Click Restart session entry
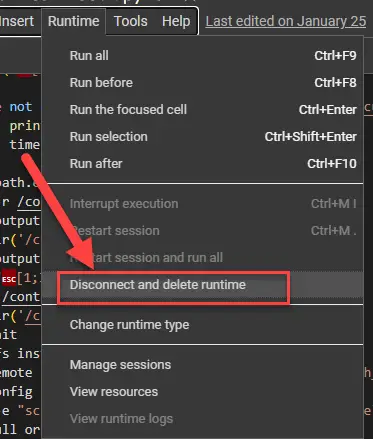This screenshot has height=439, width=373. (x=202, y=231)
